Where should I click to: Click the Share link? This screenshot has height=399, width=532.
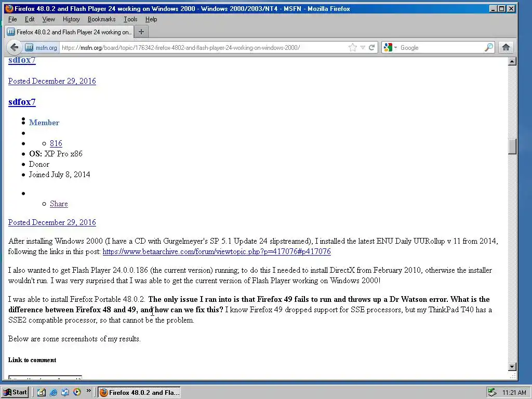click(59, 204)
